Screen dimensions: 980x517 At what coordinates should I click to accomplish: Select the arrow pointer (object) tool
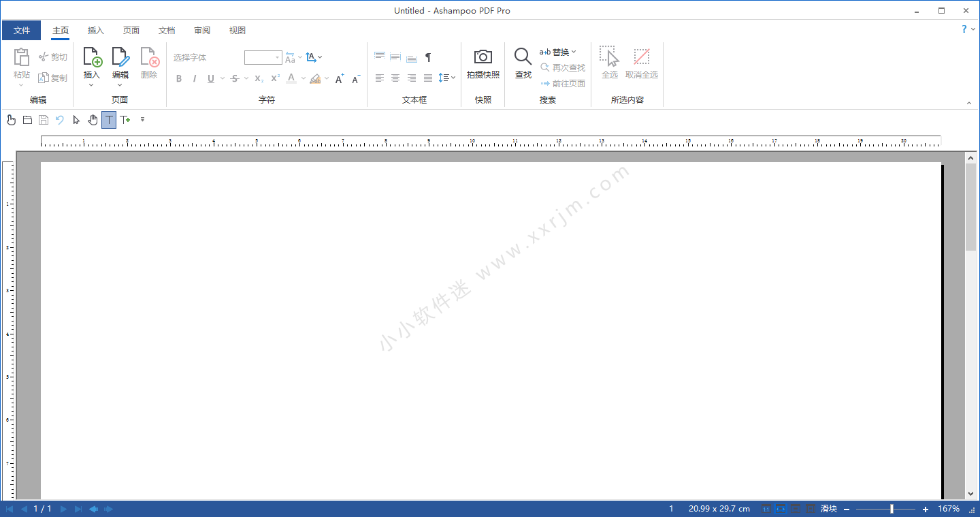point(76,120)
